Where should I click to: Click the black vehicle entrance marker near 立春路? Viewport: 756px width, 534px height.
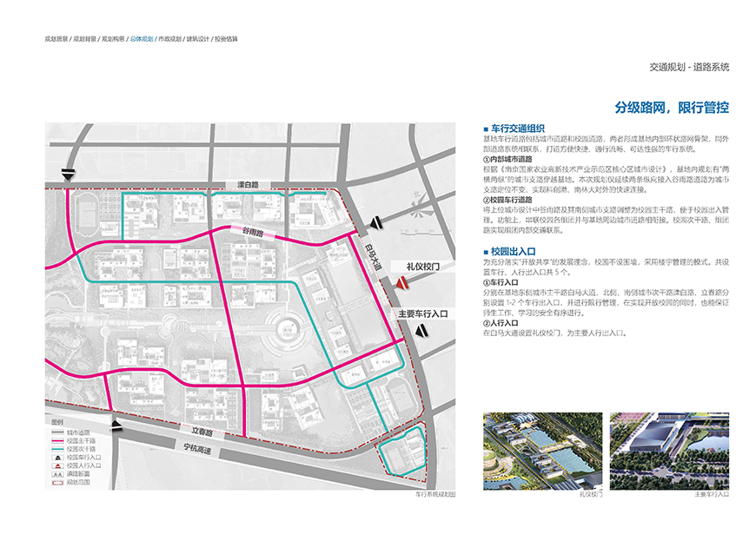pyautogui.click(x=116, y=425)
